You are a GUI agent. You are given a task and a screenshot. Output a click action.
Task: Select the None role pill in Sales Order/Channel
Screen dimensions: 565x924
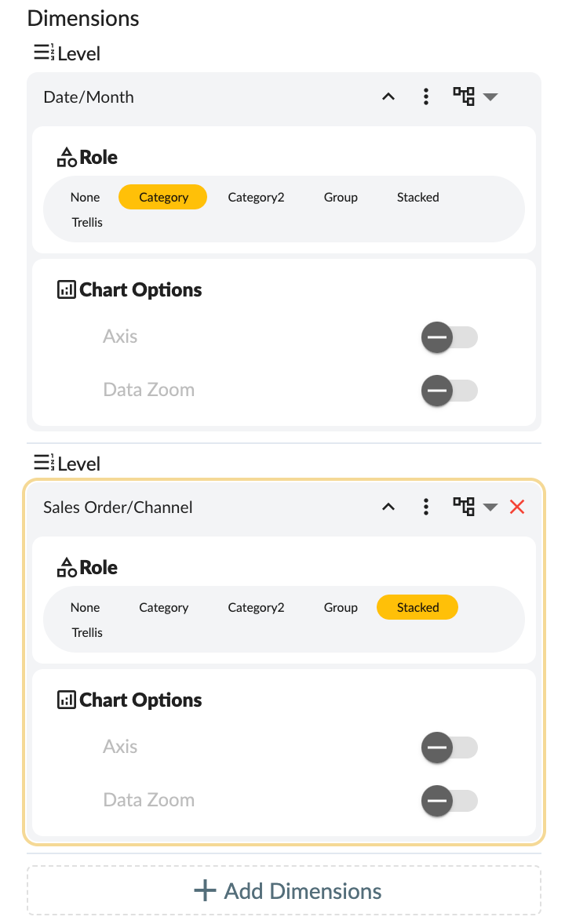point(85,607)
